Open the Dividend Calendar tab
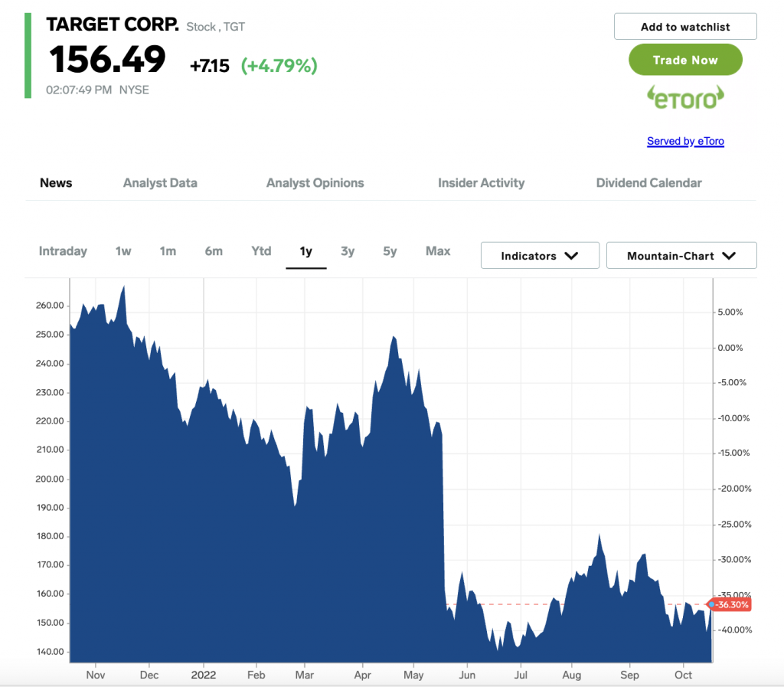784x687 pixels. click(x=648, y=183)
